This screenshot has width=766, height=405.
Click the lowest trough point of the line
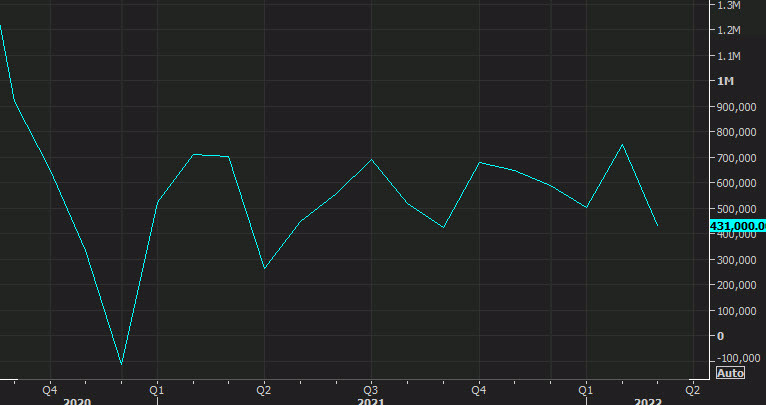[x=121, y=364]
